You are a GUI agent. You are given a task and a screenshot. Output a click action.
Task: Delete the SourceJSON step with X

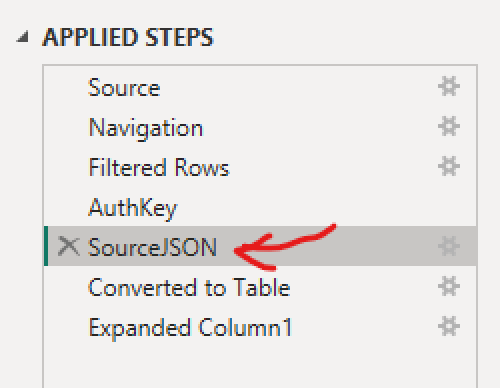coord(69,246)
